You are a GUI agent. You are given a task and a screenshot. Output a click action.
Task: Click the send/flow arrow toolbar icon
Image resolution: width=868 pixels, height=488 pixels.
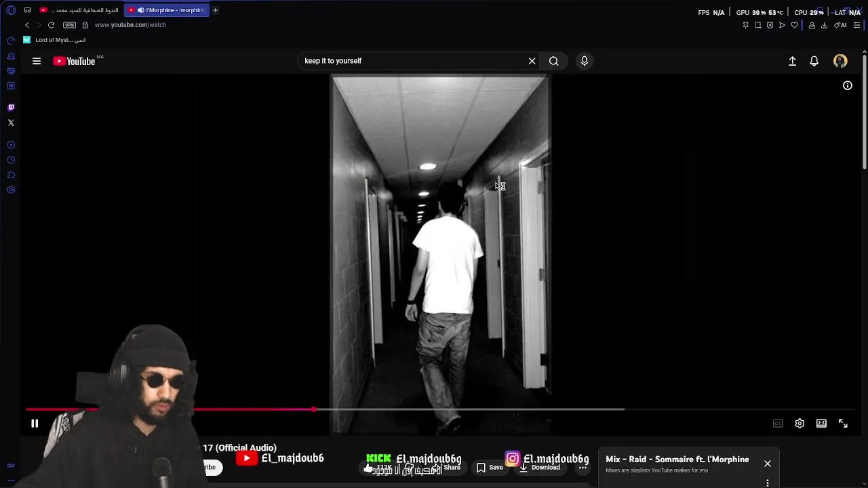pyautogui.click(x=782, y=25)
